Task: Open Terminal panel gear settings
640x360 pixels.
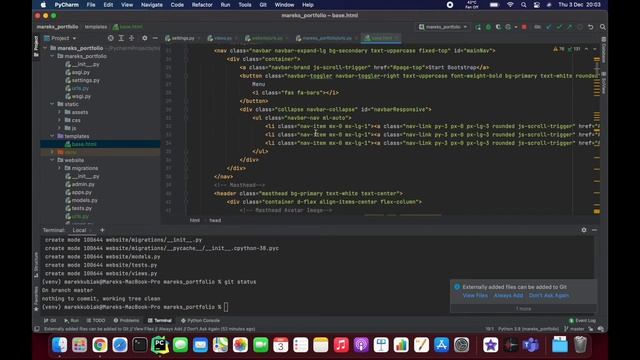Action: click(x=584, y=230)
